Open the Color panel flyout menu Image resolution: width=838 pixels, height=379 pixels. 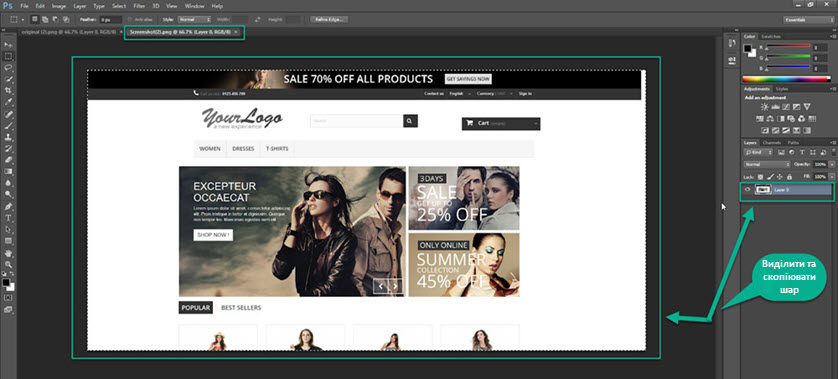833,36
